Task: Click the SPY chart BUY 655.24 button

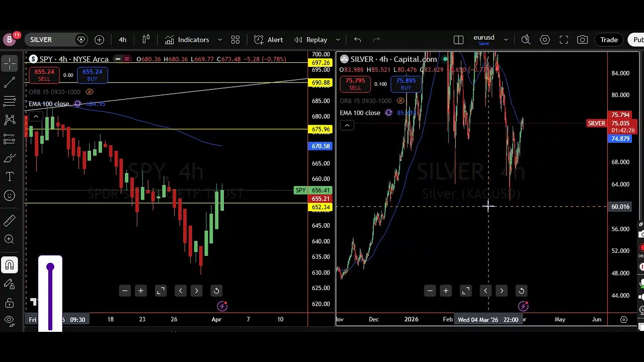Action: [x=92, y=75]
